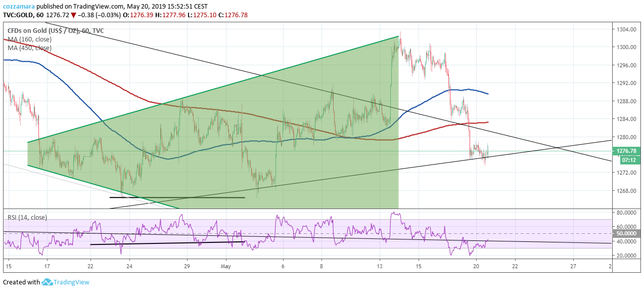Click the 1268.00 price axis label
Viewport: 644px width, 291px height.
tap(626, 191)
